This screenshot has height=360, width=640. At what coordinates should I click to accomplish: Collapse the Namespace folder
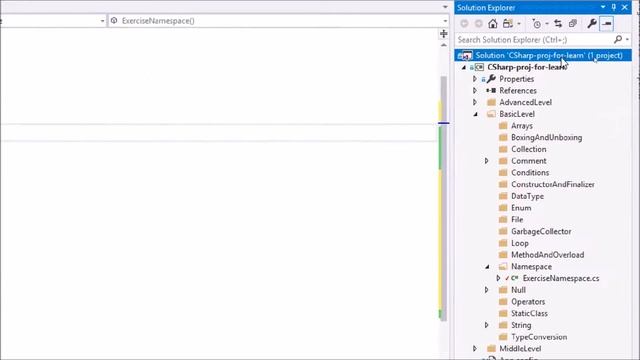coord(487,267)
